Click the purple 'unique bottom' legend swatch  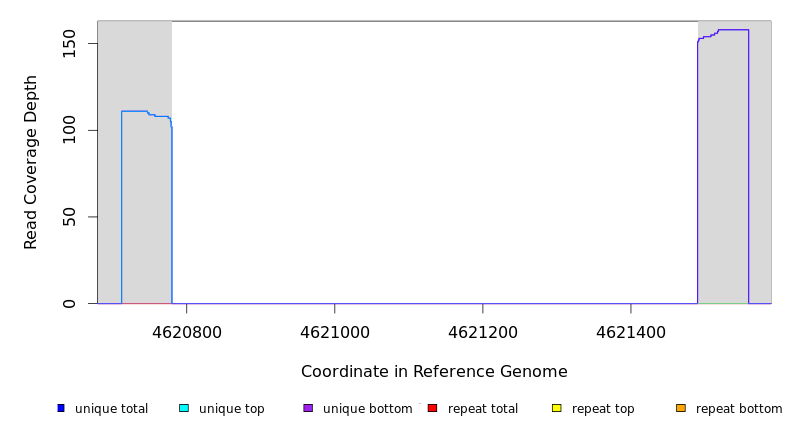[308, 408]
